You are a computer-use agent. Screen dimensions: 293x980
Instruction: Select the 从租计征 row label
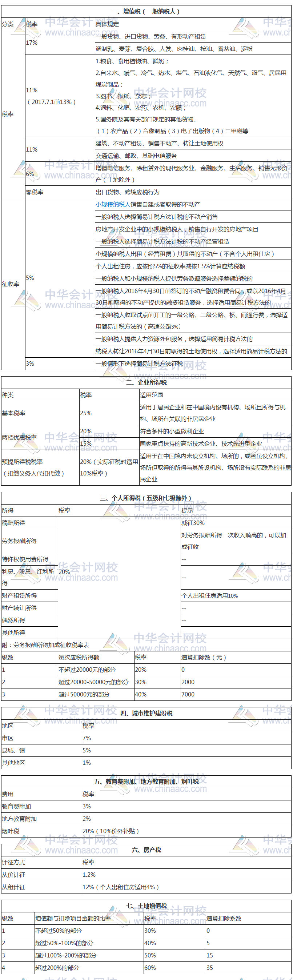pyautogui.click(x=14, y=887)
